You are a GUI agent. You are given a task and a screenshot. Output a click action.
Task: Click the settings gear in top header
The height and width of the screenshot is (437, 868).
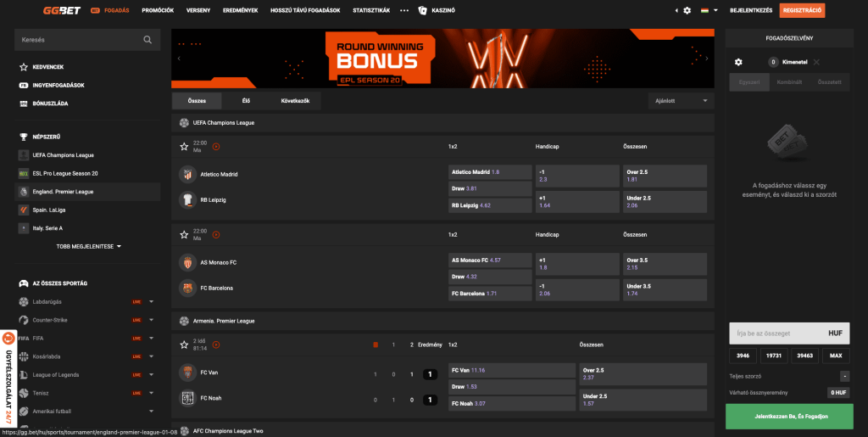point(687,11)
